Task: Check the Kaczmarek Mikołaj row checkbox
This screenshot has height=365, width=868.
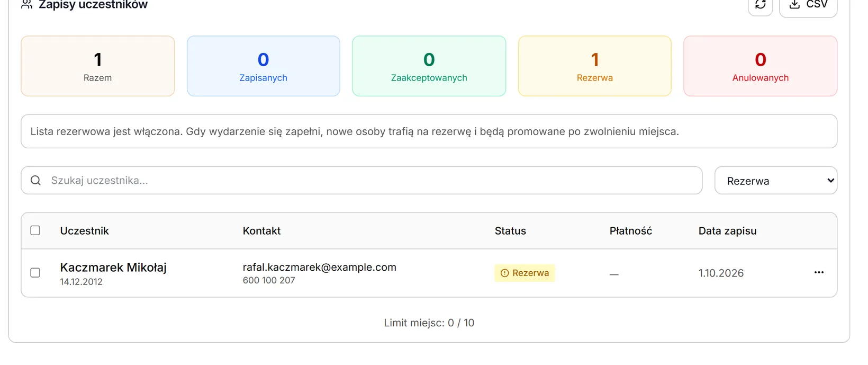Action: (35, 273)
